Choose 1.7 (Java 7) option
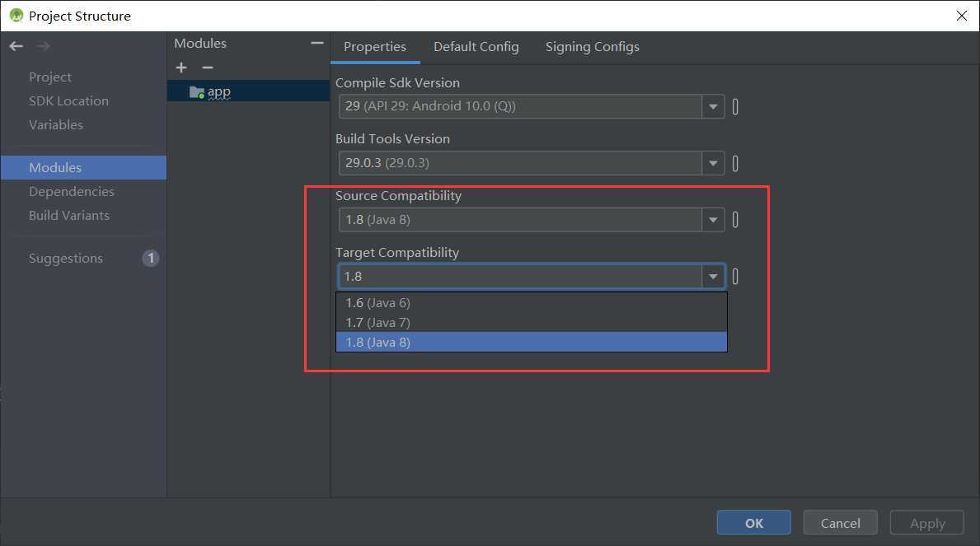980x546 pixels. (532, 322)
